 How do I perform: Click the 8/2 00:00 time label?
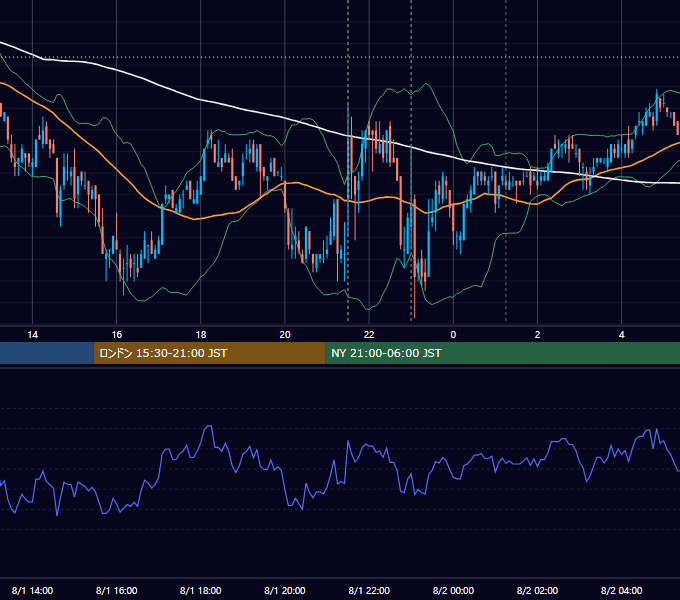[453, 590]
